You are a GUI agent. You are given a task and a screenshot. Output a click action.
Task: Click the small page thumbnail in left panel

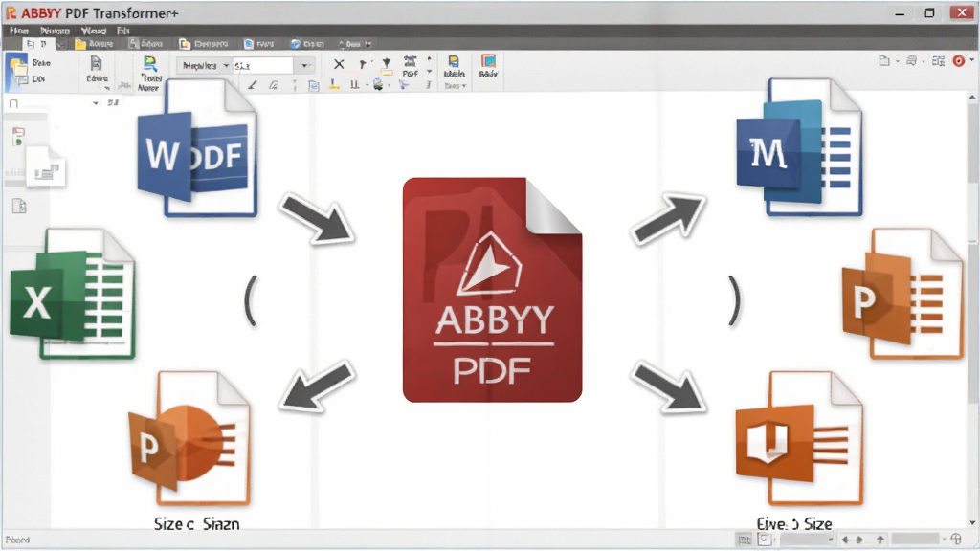point(46,166)
